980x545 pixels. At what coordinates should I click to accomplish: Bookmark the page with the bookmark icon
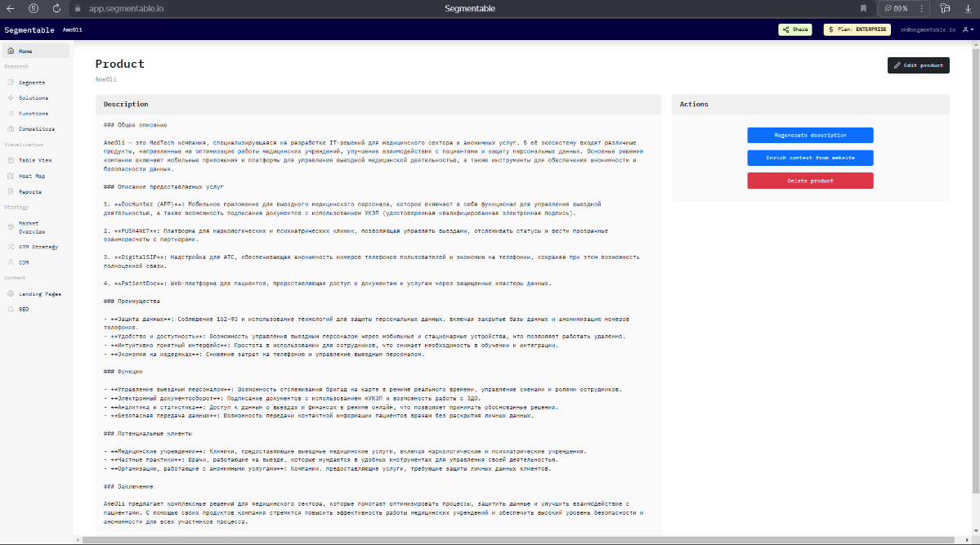(x=863, y=9)
